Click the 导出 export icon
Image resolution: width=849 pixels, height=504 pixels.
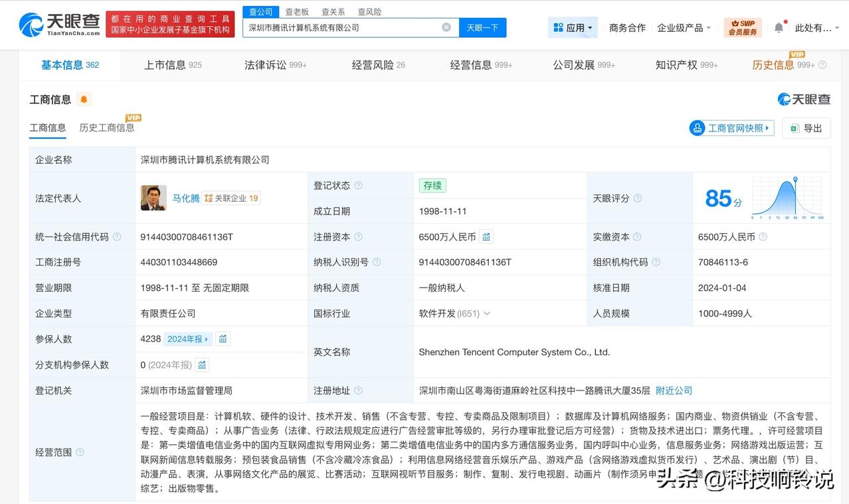[795, 127]
